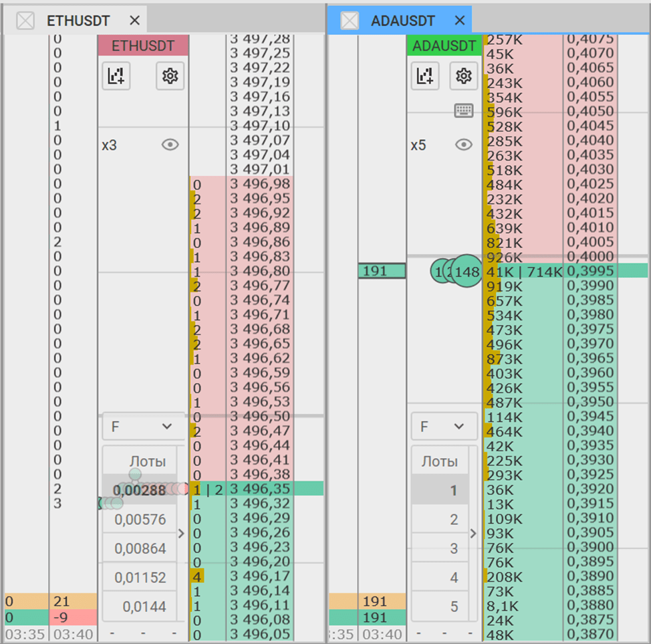Image resolution: width=651 pixels, height=644 pixels.
Task: Expand lots arrow in ETHUSDT panel
Action: click(181, 534)
